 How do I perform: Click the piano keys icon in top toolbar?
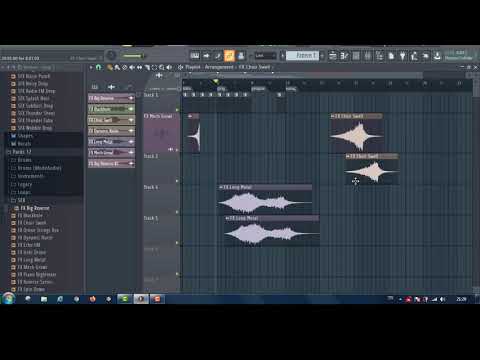(195, 56)
